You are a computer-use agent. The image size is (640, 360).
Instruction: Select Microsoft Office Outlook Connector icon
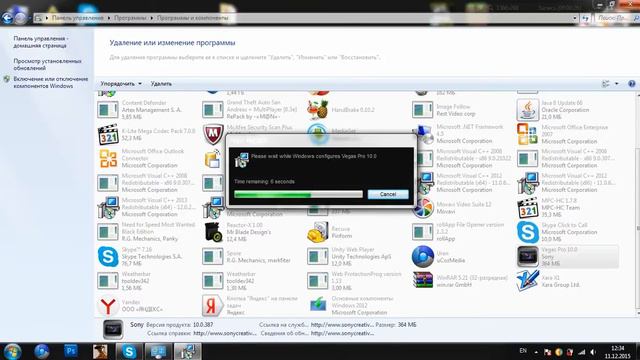click(108, 158)
